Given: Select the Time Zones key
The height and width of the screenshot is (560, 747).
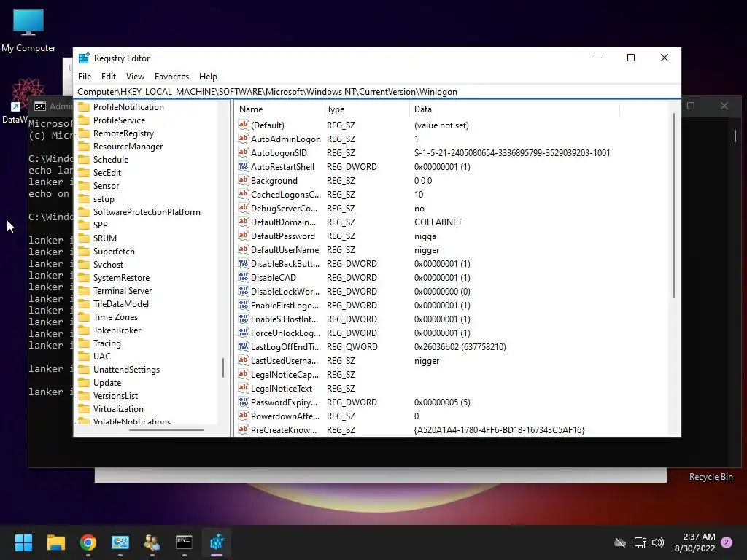Looking at the screenshot, I should pos(115,316).
